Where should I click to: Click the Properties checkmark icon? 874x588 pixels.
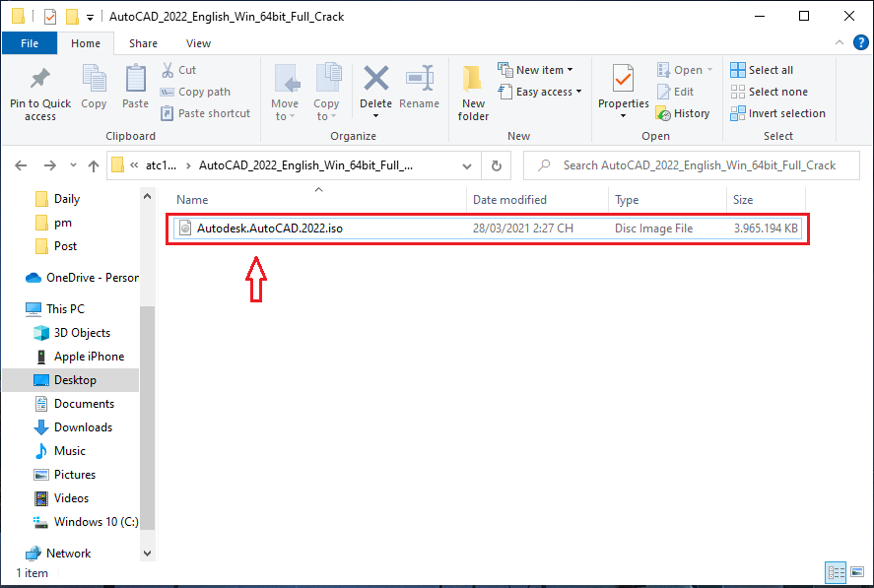point(623,79)
